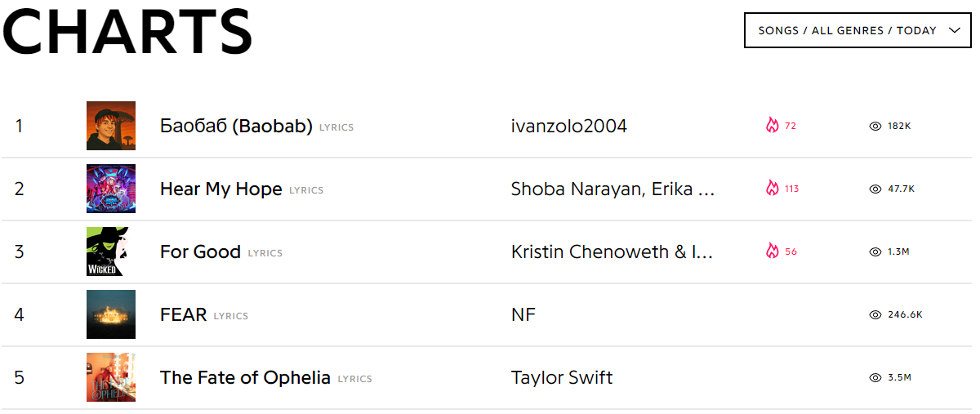Image resolution: width=980 pixels, height=414 pixels.
Task: Open The Fate of Ophelia song
Action: click(245, 378)
